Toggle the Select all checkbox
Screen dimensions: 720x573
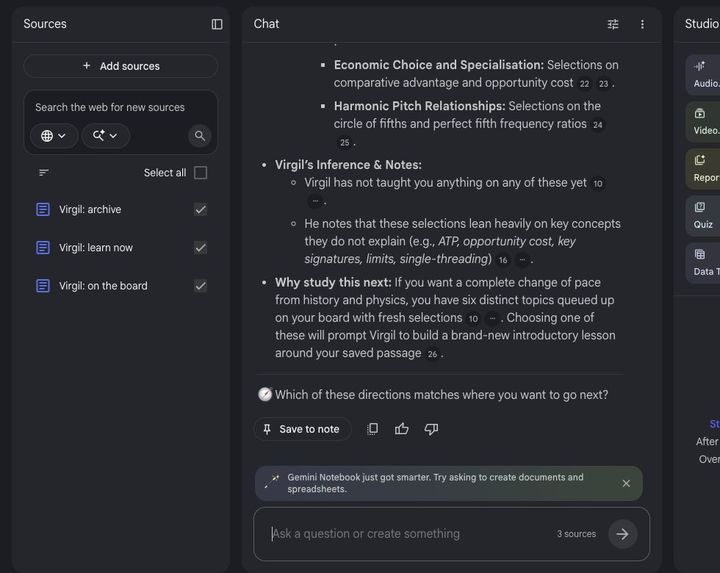pos(200,173)
